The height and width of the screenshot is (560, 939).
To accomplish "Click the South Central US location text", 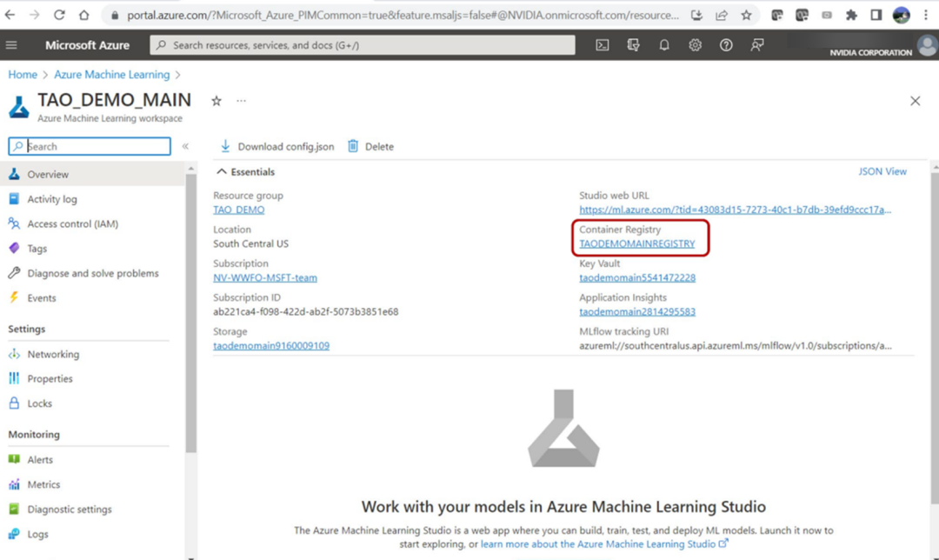I will 251,243.
